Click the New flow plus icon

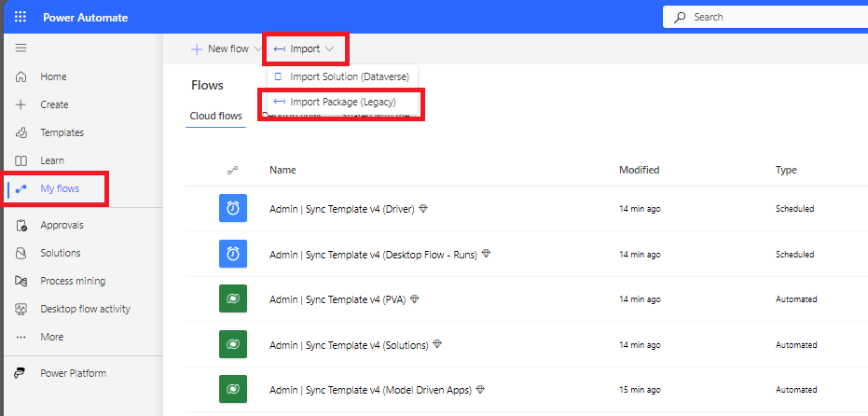click(x=197, y=49)
